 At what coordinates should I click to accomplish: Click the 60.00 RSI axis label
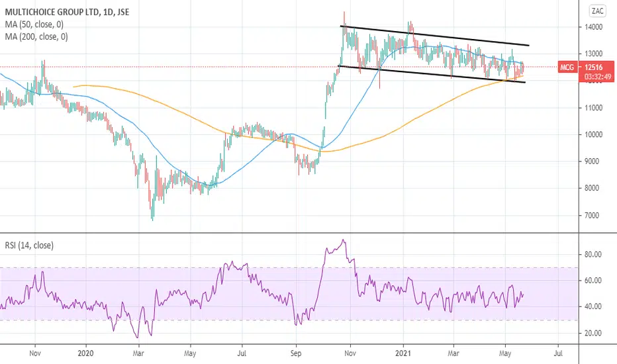coord(593,280)
